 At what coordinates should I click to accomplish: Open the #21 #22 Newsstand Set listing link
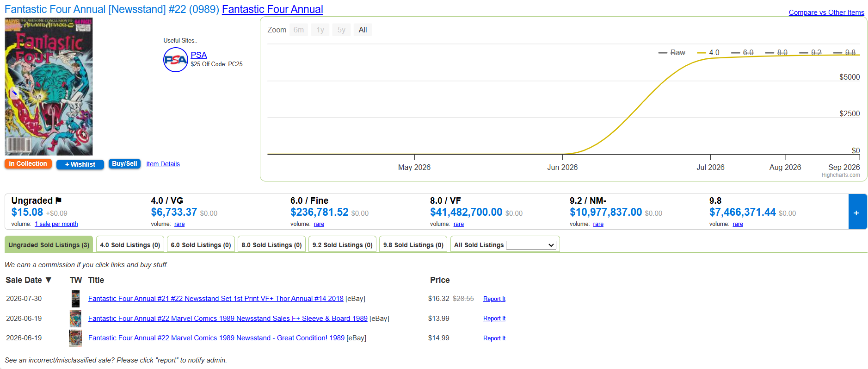(216, 299)
